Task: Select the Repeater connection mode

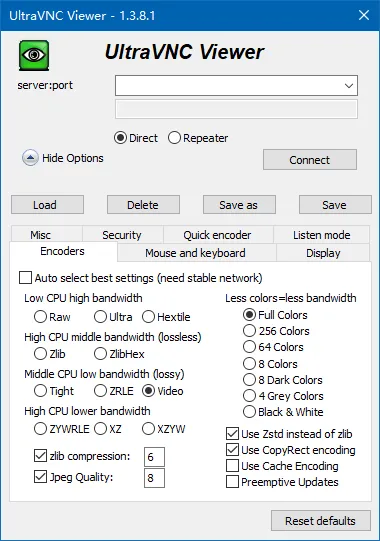Action: point(174,138)
